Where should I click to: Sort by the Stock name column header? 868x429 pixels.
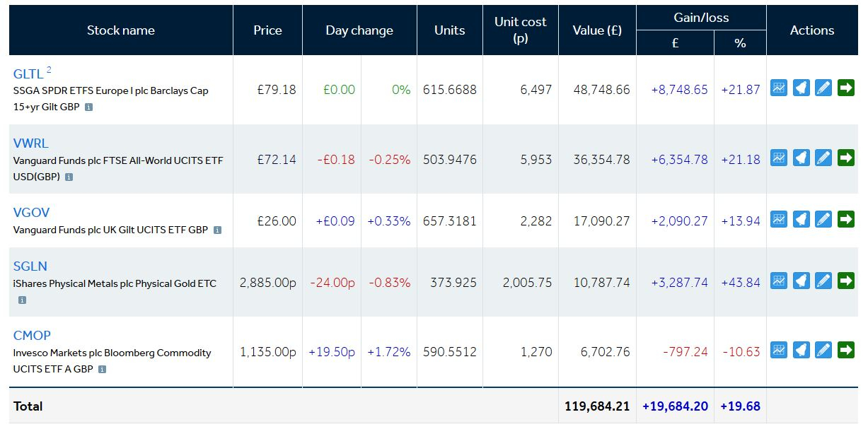click(x=121, y=30)
